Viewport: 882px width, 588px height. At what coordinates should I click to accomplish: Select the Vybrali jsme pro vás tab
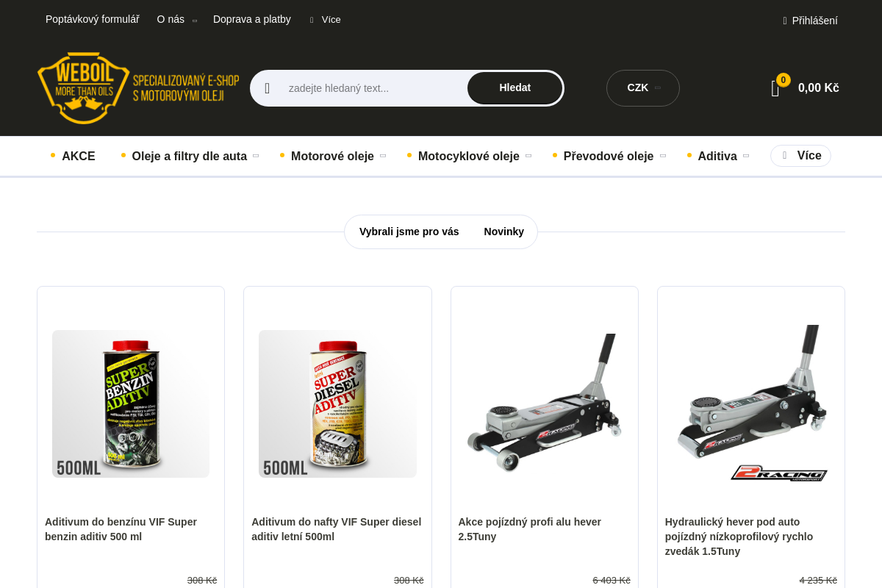(409, 232)
